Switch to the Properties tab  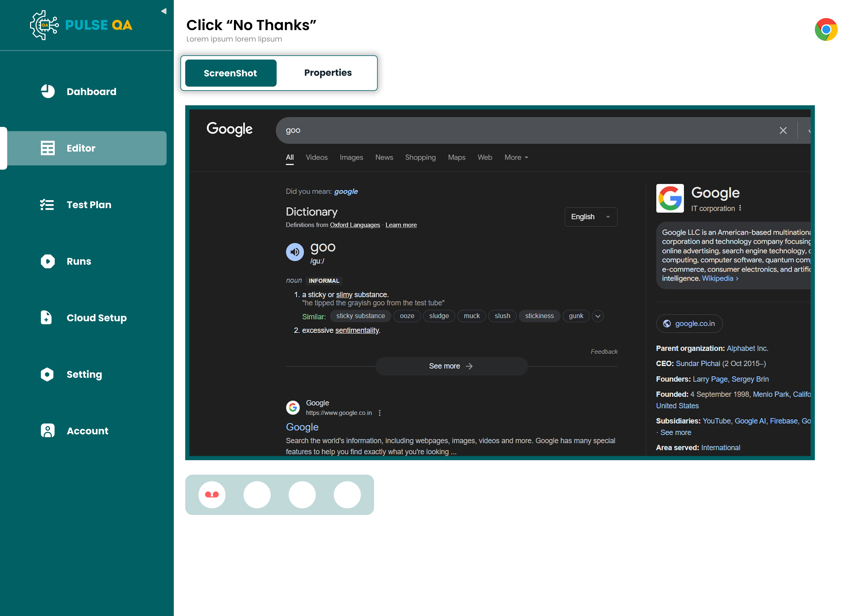[x=328, y=73]
